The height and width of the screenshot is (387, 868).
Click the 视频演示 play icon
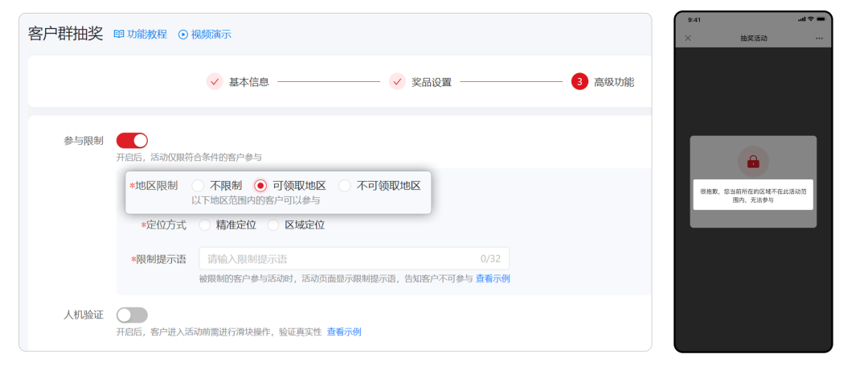(183, 34)
